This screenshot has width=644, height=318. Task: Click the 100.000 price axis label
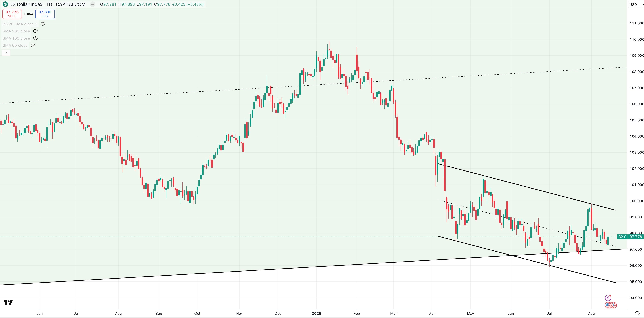637,201
